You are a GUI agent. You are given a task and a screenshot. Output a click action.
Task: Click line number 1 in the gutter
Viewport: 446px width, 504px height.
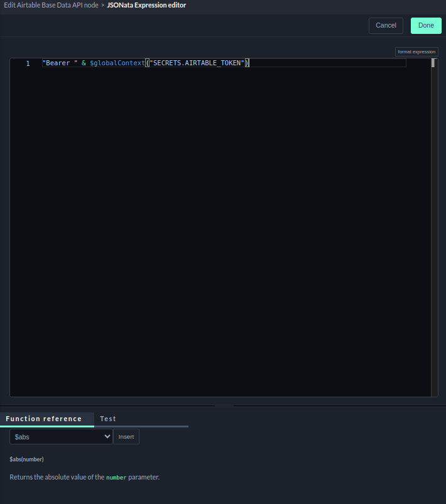tap(28, 63)
